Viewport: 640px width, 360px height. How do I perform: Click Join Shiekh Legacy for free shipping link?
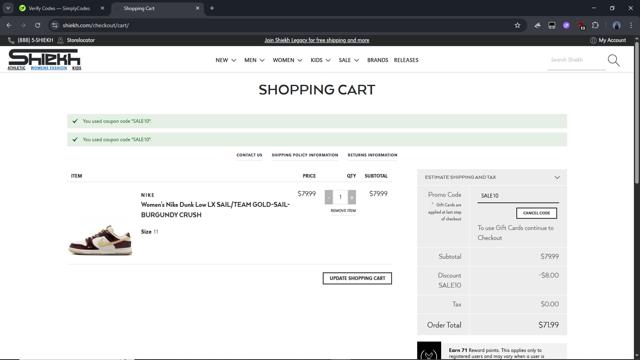(317, 40)
